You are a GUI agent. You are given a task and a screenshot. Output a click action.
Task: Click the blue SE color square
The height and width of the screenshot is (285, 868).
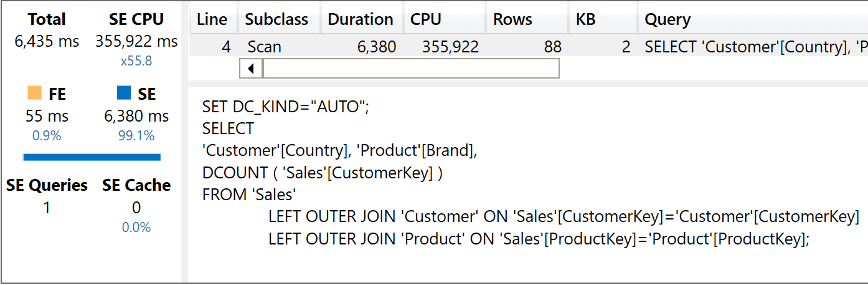click(x=124, y=94)
